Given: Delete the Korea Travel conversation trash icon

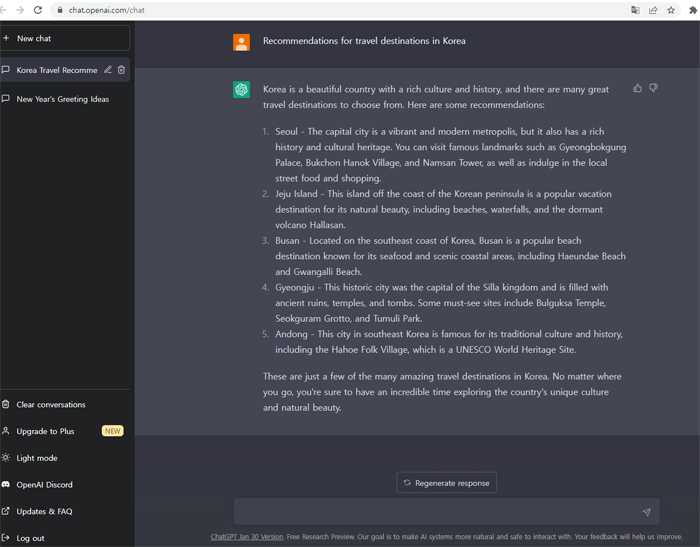Looking at the screenshot, I should (x=121, y=70).
